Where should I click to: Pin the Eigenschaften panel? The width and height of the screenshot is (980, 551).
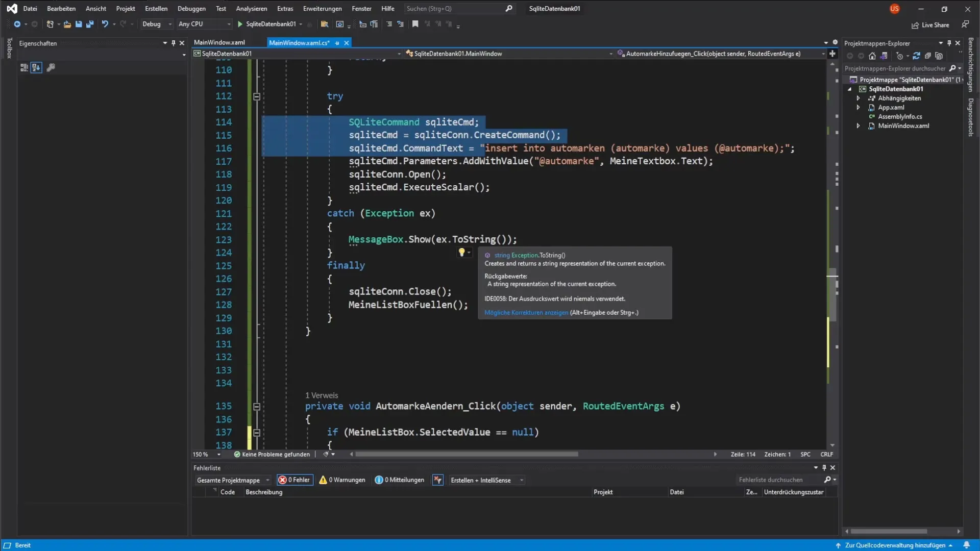click(174, 43)
